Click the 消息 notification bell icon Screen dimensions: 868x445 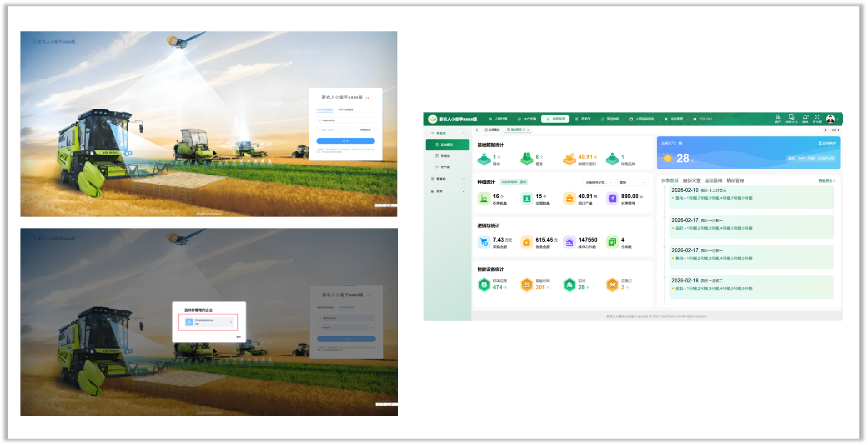coord(805,117)
